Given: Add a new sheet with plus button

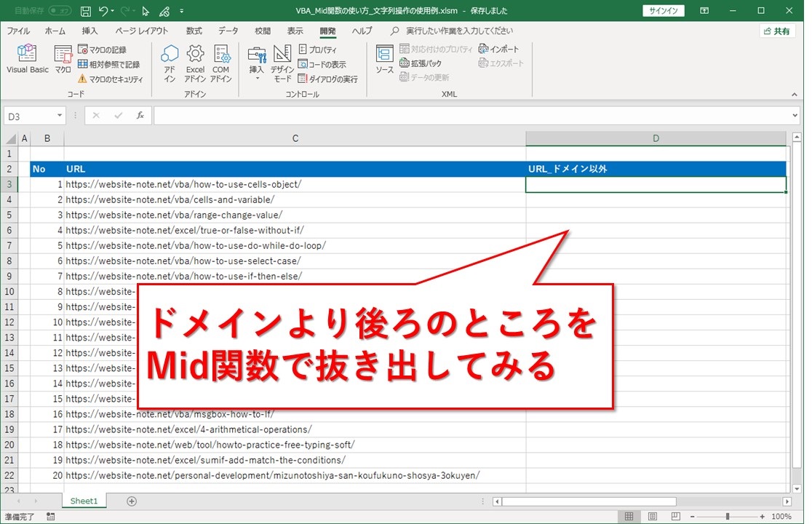Looking at the screenshot, I should click(x=132, y=501).
